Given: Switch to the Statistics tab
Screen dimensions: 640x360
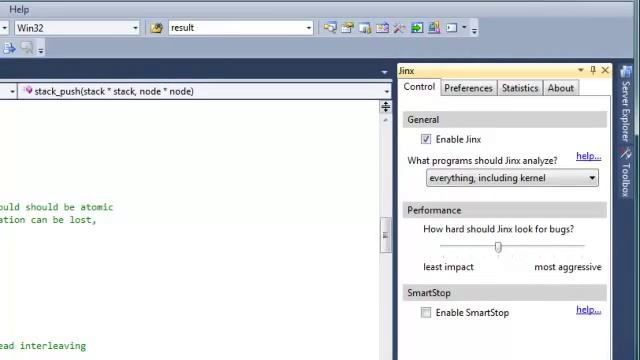Looking at the screenshot, I should [520, 88].
